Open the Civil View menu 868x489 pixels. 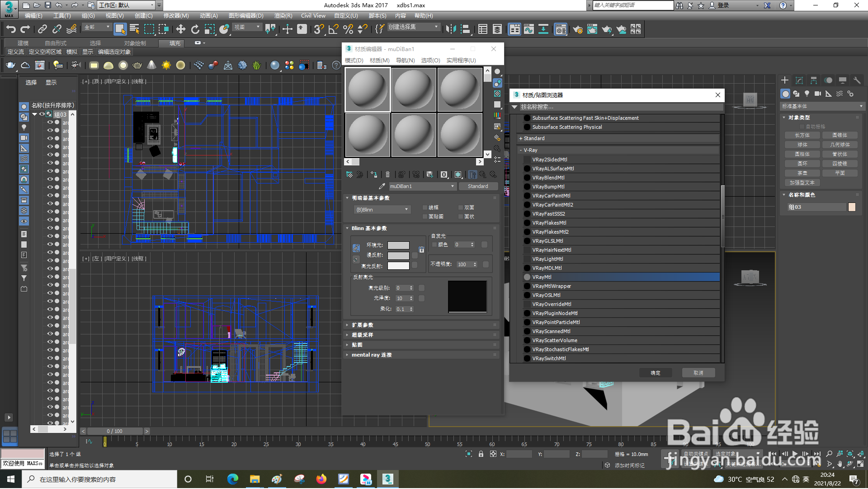[x=313, y=16]
